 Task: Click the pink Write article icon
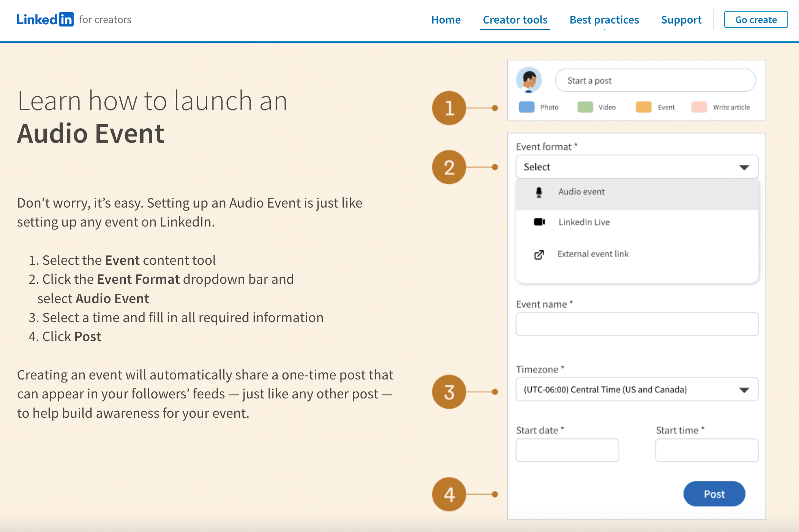coord(699,107)
